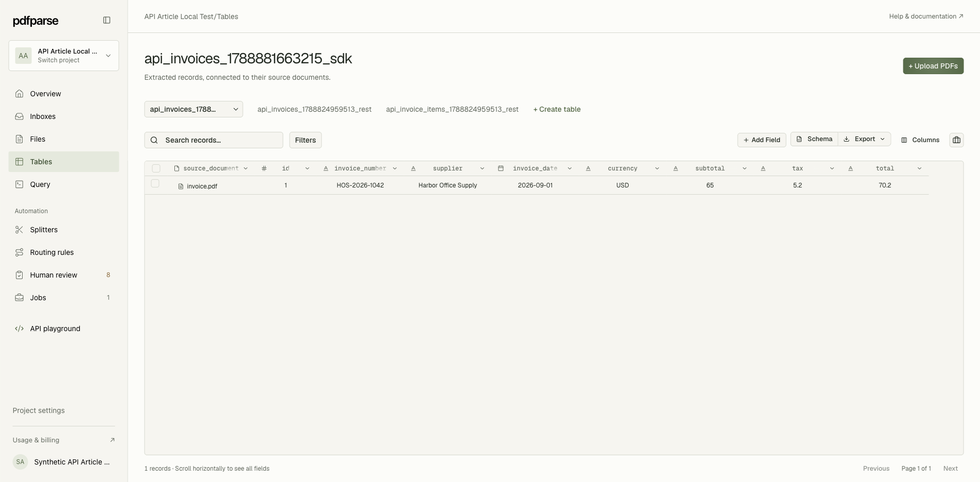Click the Harbor Office Supply cell
Screen dimensions: 980x482
point(448,185)
